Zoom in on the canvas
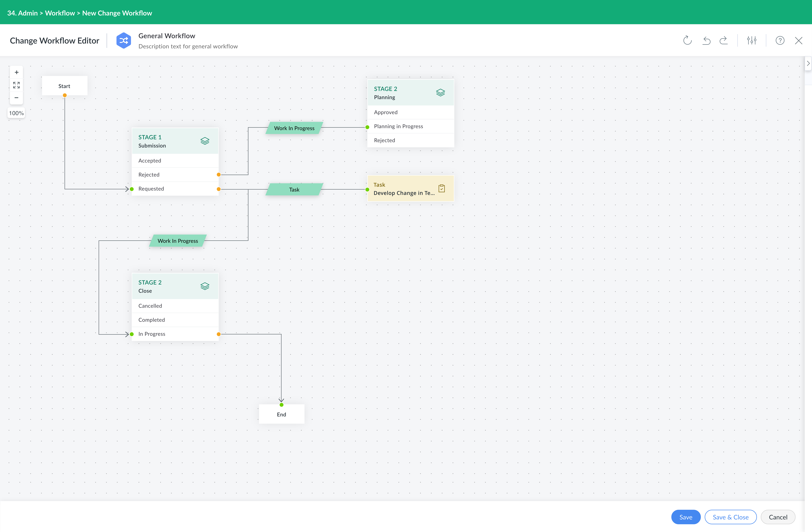This screenshot has width=812, height=532. [16, 72]
